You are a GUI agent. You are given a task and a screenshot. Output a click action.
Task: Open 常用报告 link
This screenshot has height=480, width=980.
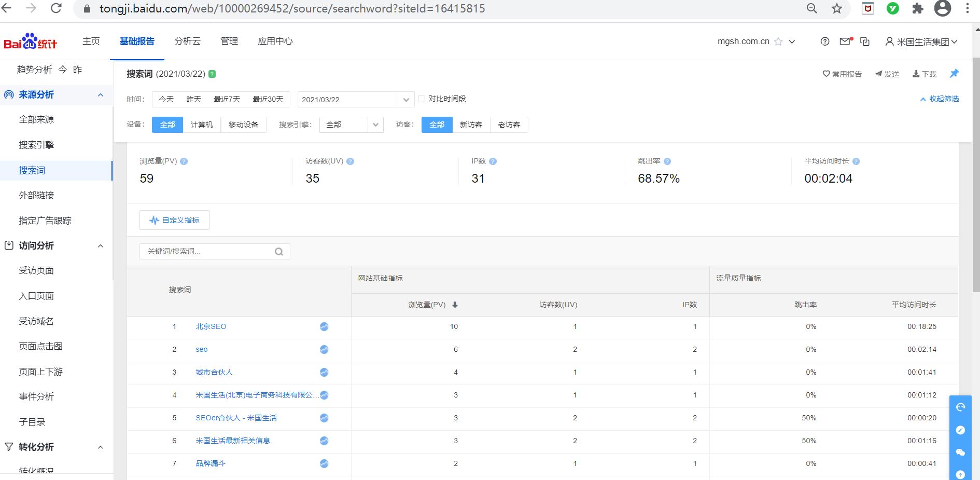(x=842, y=74)
